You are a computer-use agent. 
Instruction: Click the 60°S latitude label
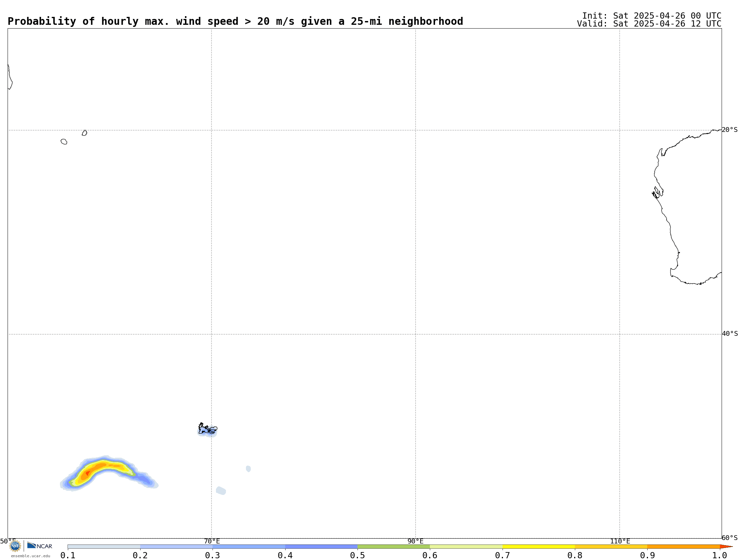point(730,538)
